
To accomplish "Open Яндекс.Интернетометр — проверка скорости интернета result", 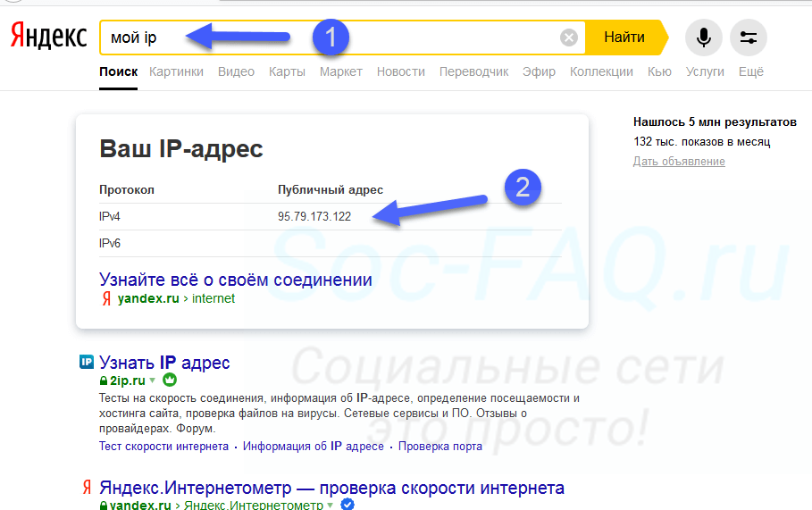I will coord(332,487).
